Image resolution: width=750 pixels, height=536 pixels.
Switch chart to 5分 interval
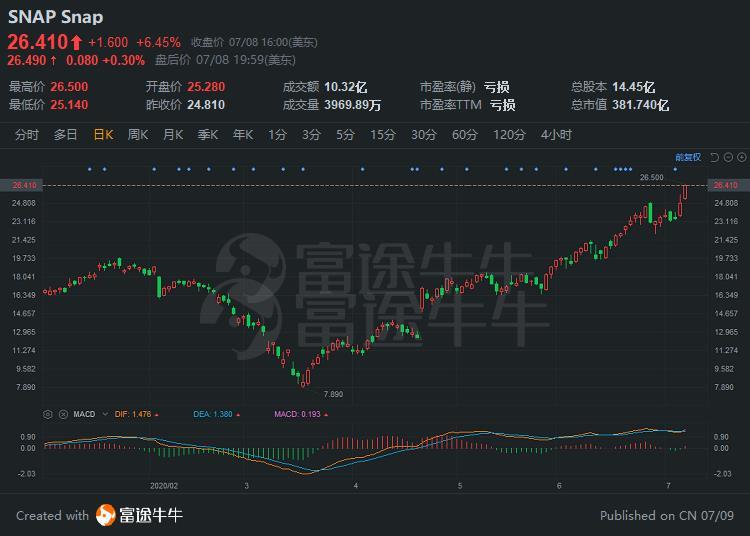(x=345, y=135)
